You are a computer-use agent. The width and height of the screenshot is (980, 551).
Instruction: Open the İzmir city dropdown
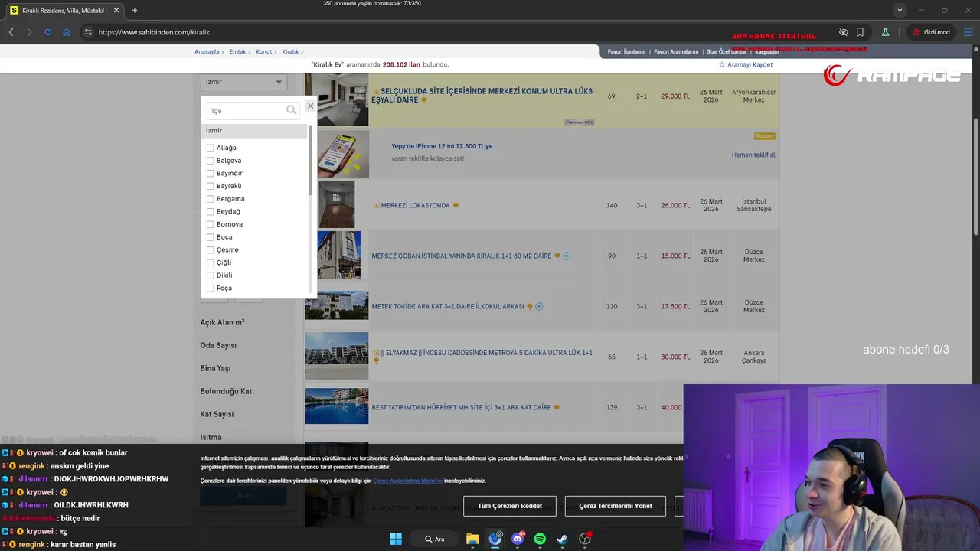pyautogui.click(x=243, y=82)
